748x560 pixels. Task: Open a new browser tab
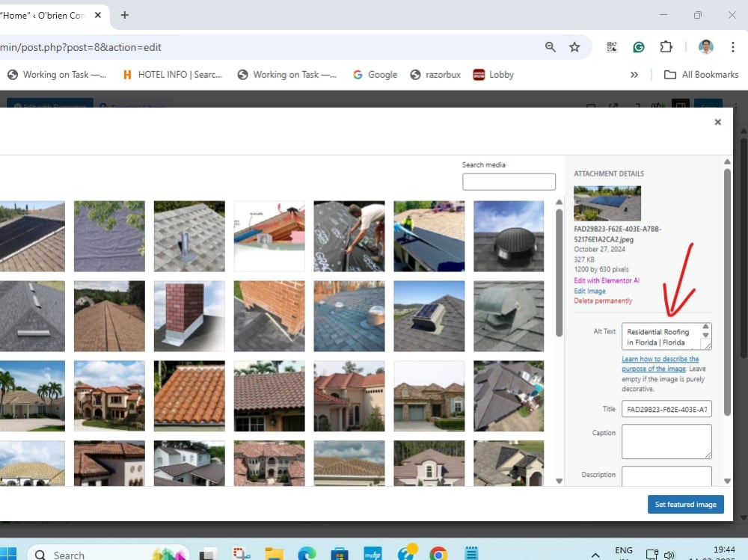(x=124, y=15)
